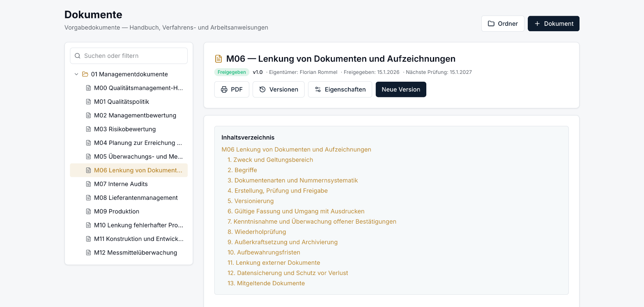644x307 pixels.
Task: Open M12 Messmittelüberwachung document
Action: pyautogui.click(x=129, y=253)
